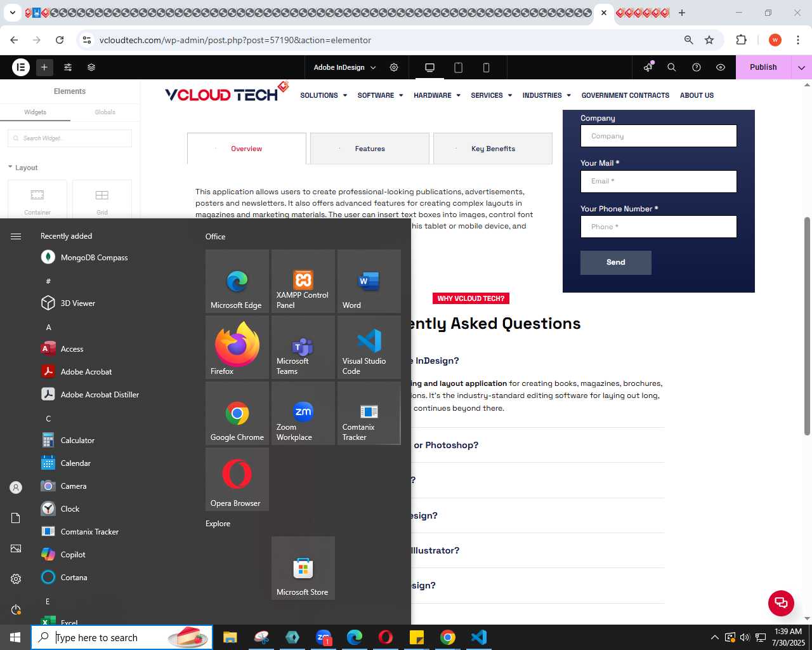
Task: Open Microsoft Teams tile
Action: pyautogui.click(x=303, y=347)
